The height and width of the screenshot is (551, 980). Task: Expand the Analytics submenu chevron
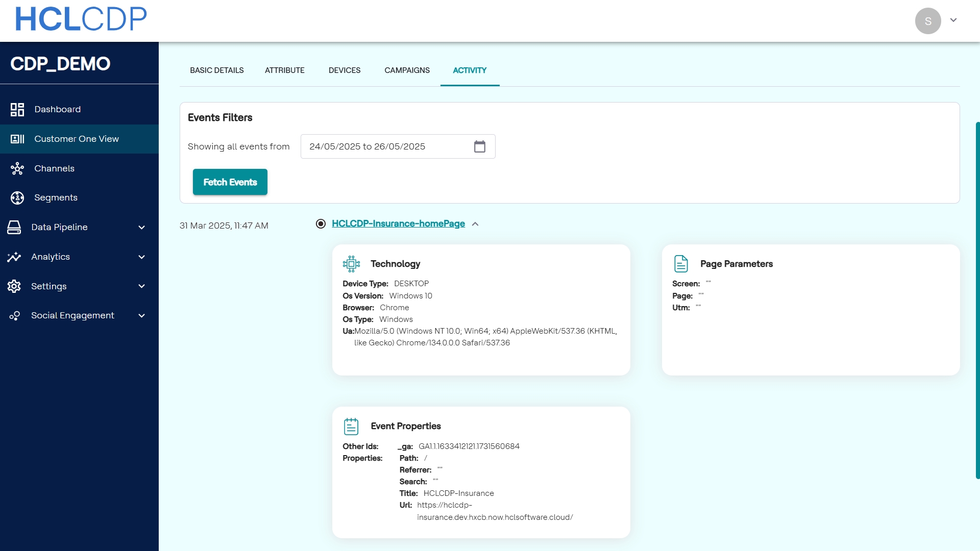142,257
